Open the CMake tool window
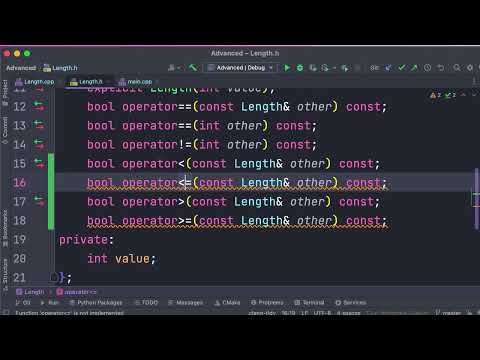The image size is (480, 360). click(x=227, y=303)
